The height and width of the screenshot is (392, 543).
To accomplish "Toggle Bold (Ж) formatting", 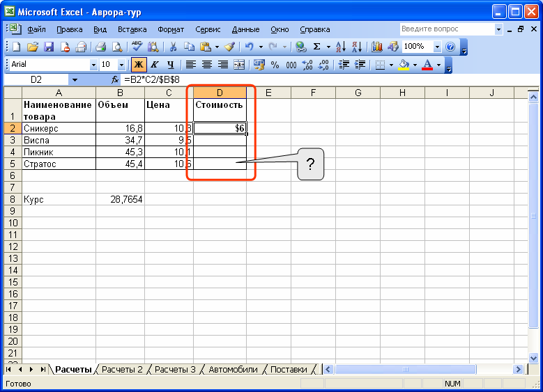I will coord(139,65).
